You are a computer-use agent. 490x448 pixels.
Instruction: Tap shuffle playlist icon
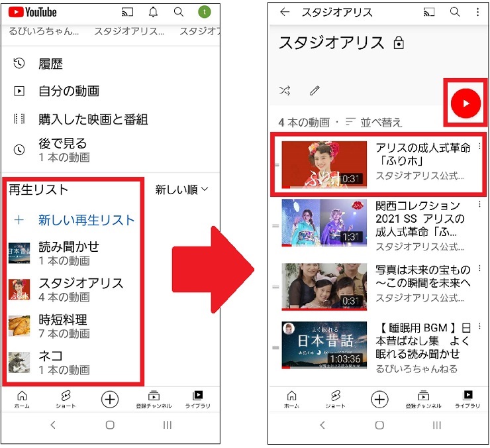coord(285,91)
